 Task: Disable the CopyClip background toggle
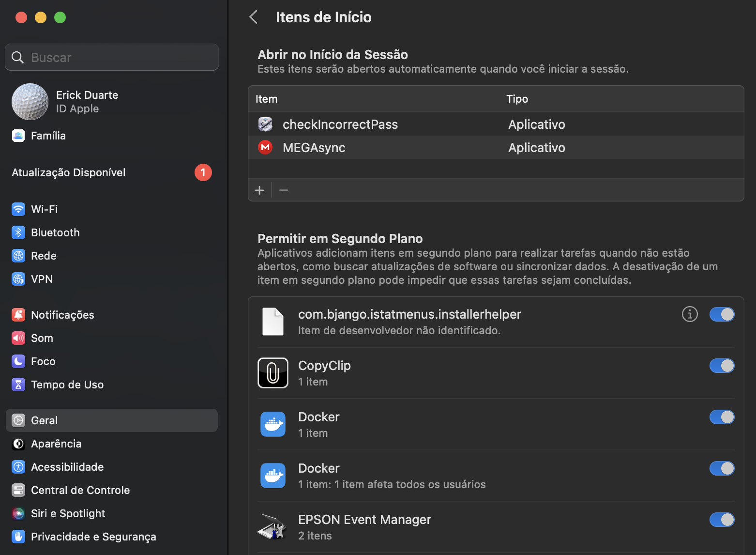click(722, 366)
